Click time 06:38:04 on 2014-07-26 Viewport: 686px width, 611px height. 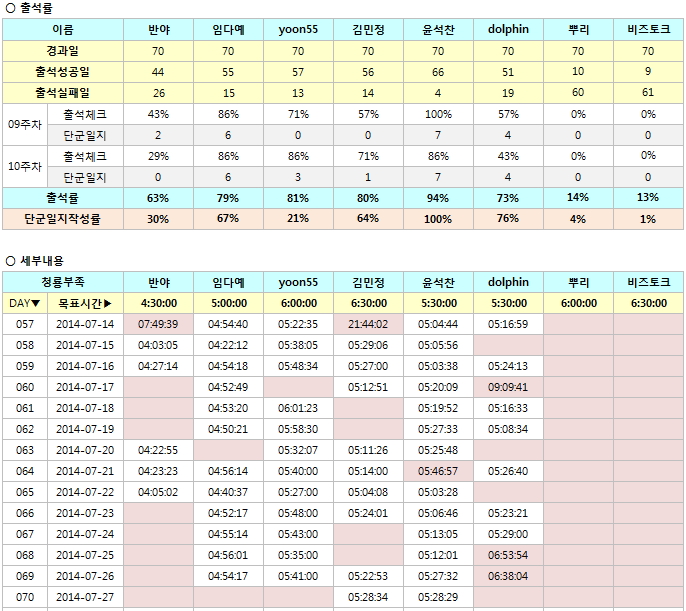508,576
